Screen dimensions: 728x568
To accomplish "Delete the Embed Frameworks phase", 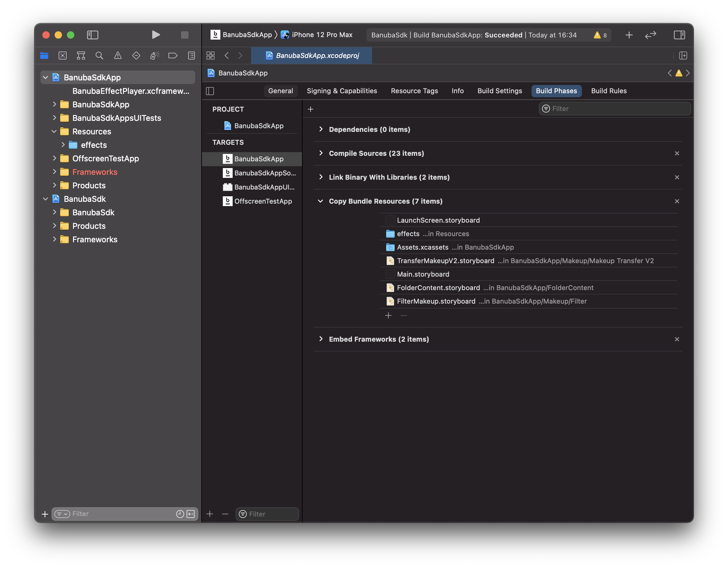I will coord(677,339).
